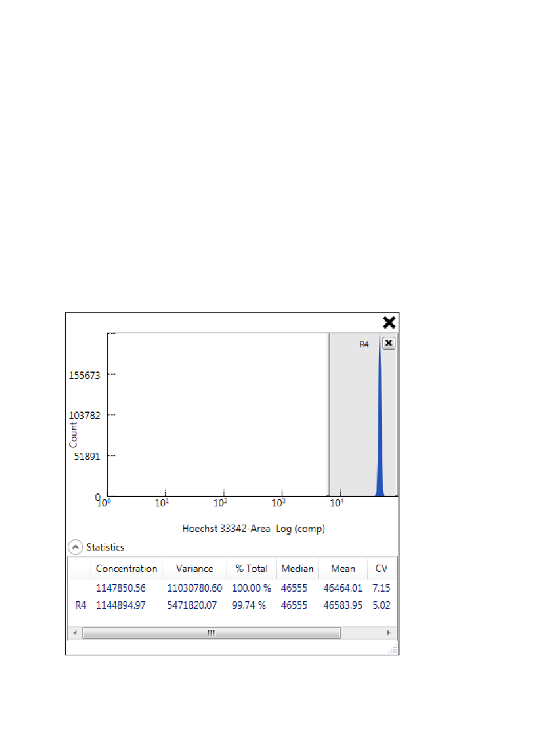Click the right scroll arrow of statistics table

388,633
